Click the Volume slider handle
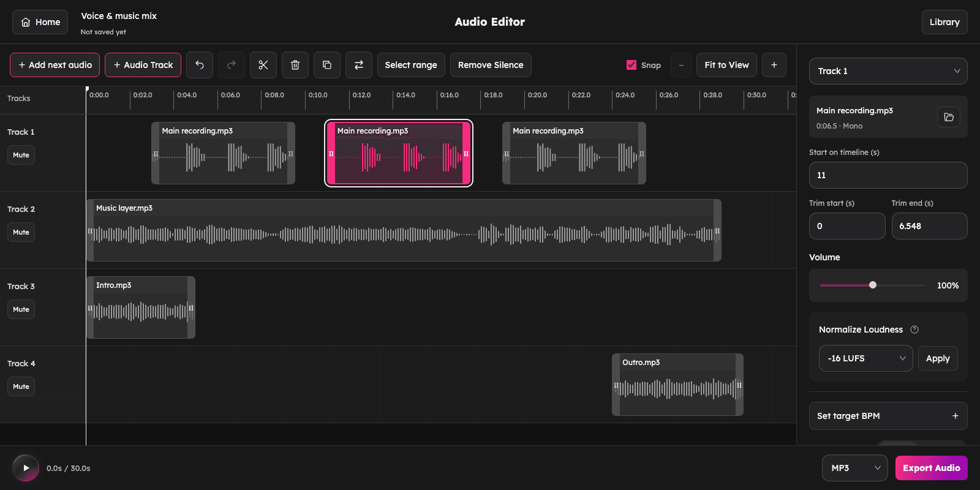 click(873, 285)
